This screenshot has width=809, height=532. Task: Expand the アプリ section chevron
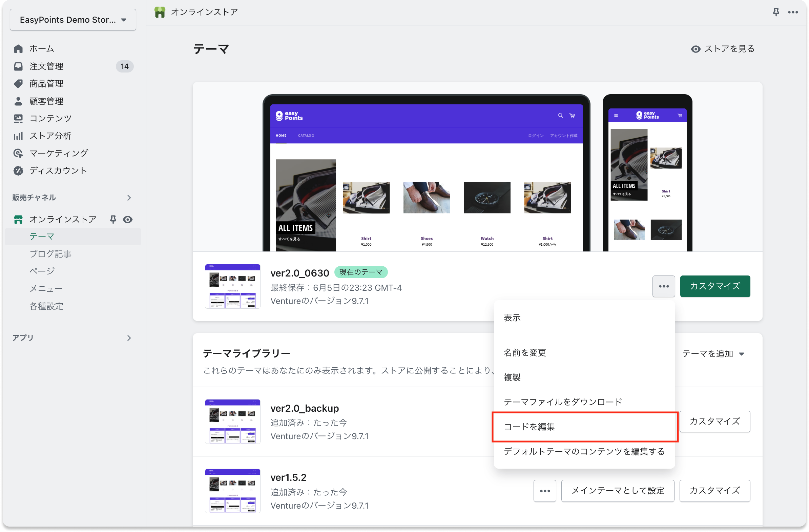[x=129, y=338]
